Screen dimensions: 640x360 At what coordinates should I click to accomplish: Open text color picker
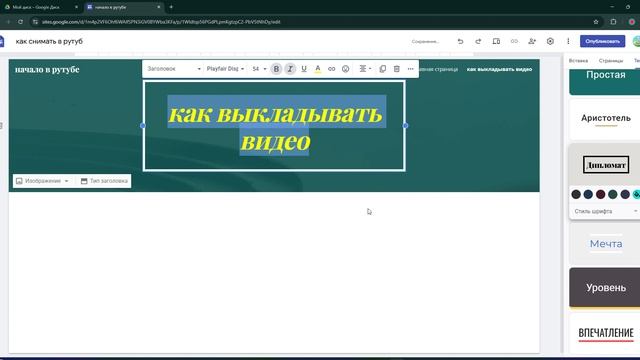point(318,69)
